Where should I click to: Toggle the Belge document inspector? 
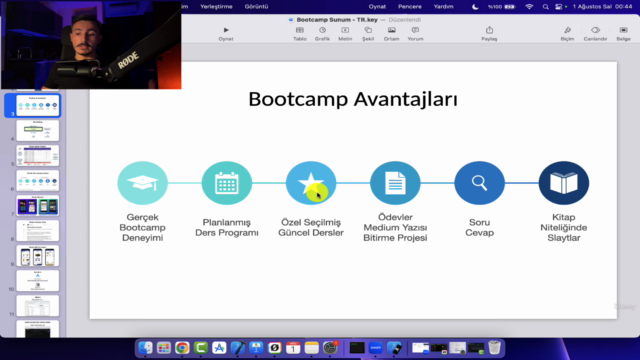point(623,30)
